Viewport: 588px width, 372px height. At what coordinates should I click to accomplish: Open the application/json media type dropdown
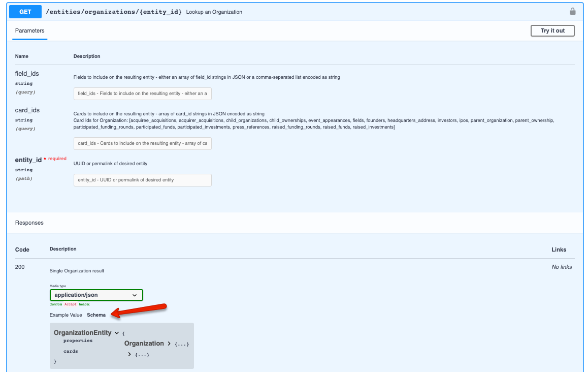pos(95,295)
